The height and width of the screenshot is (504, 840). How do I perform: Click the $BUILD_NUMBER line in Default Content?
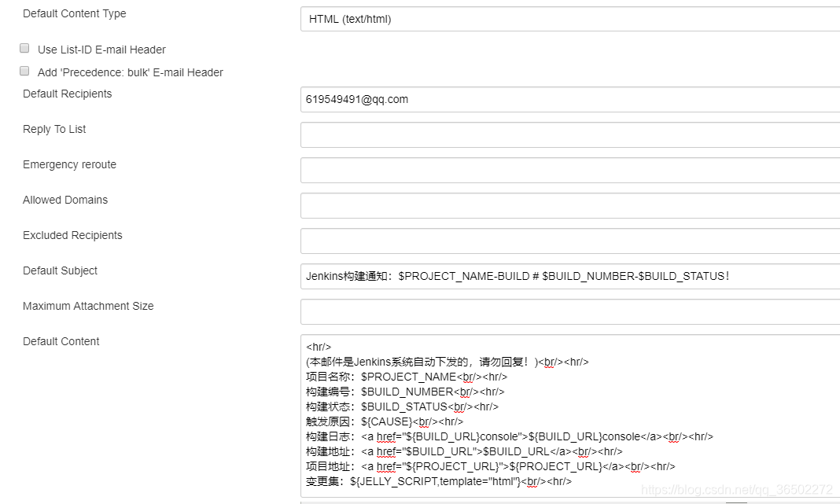pos(405,392)
